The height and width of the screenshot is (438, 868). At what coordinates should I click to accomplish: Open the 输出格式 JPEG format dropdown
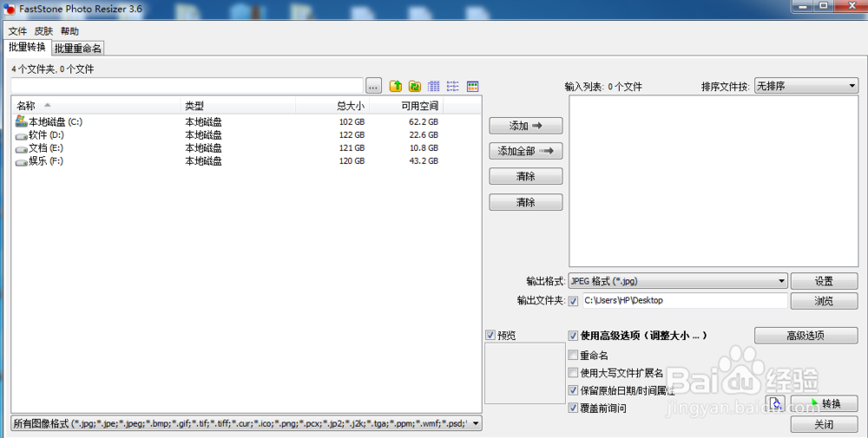click(x=678, y=281)
